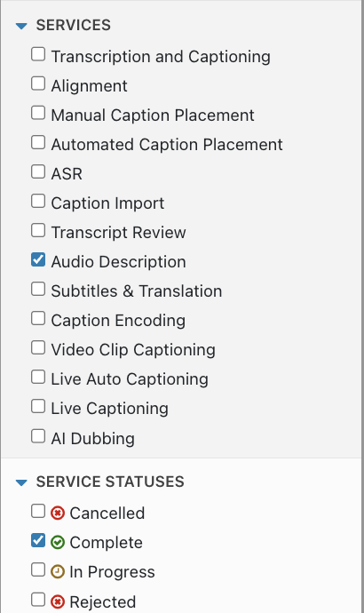
Task: Collapse the SERVICES section triangle
Action: [21, 26]
